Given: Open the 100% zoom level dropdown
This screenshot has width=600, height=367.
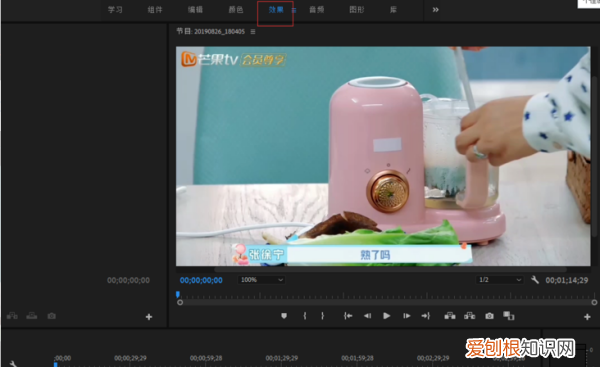Looking at the screenshot, I should pos(261,280).
